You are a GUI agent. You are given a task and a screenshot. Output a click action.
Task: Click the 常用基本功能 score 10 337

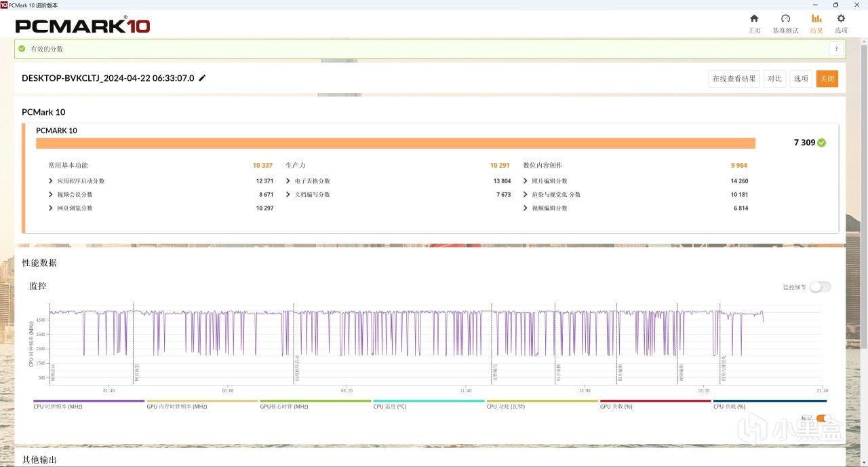262,166
